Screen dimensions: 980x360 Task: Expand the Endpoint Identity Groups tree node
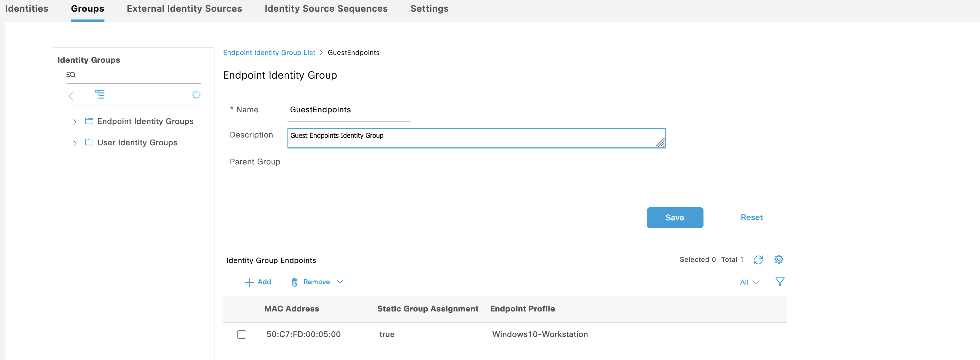point(75,122)
